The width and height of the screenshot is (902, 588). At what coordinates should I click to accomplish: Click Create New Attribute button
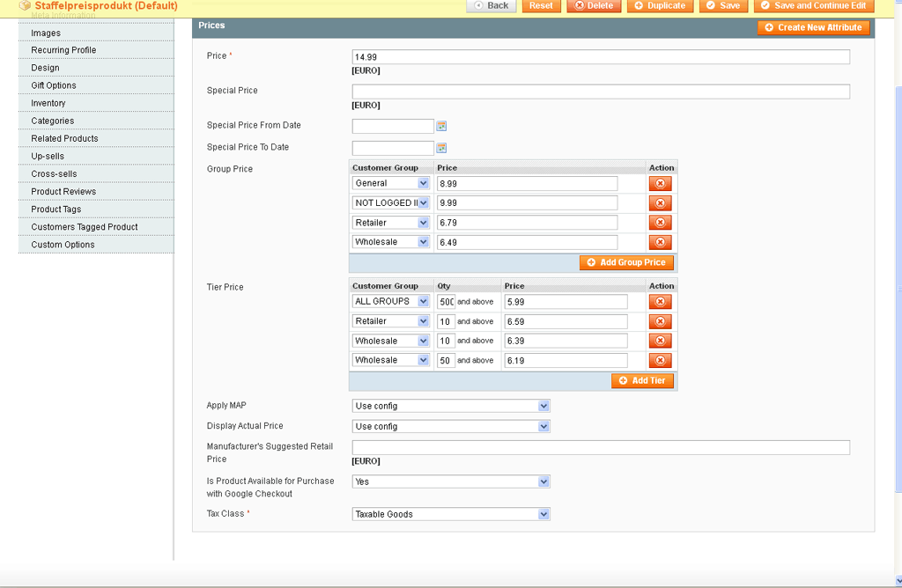pos(813,27)
